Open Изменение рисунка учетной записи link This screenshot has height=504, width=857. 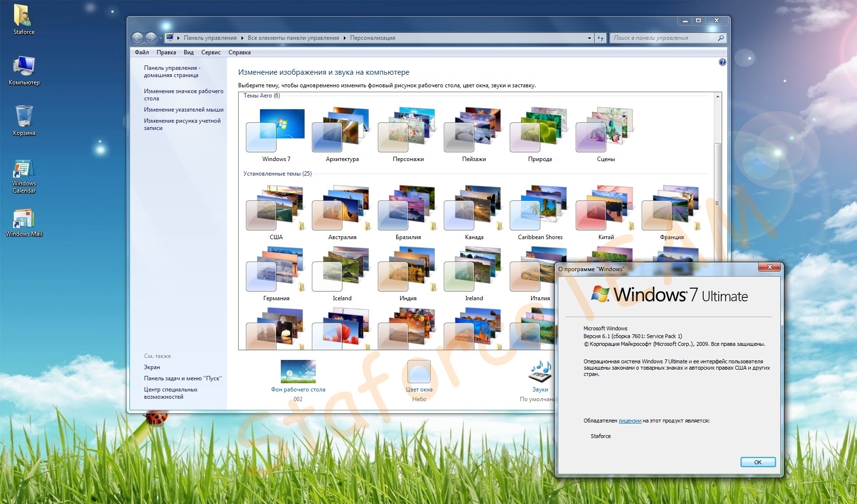(x=182, y=124)
